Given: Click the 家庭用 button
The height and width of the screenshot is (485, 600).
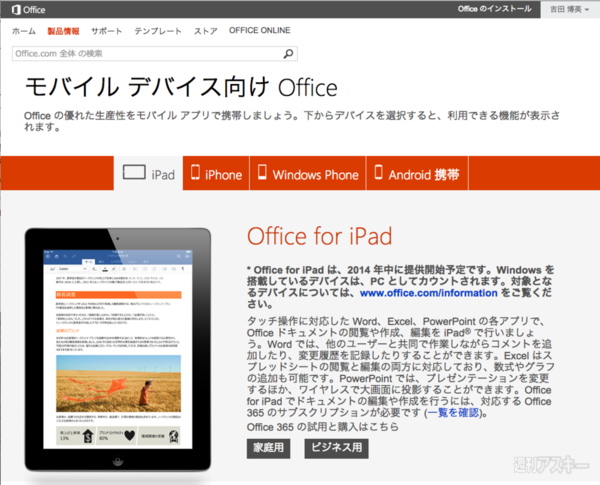Looking at the screenshot, I should [x=268, y=448].
